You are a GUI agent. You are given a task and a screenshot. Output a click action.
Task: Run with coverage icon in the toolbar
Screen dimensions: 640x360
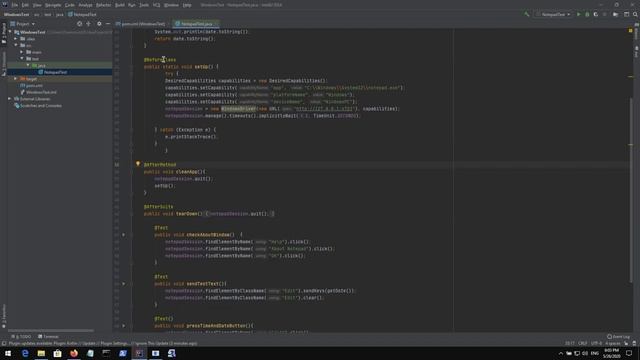(596, 14)
